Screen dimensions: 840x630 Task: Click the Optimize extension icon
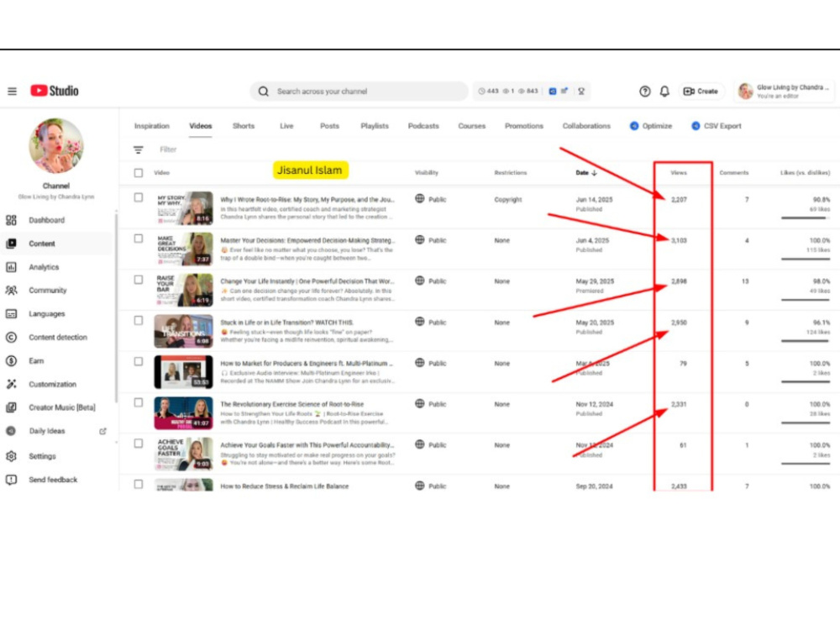633,126
